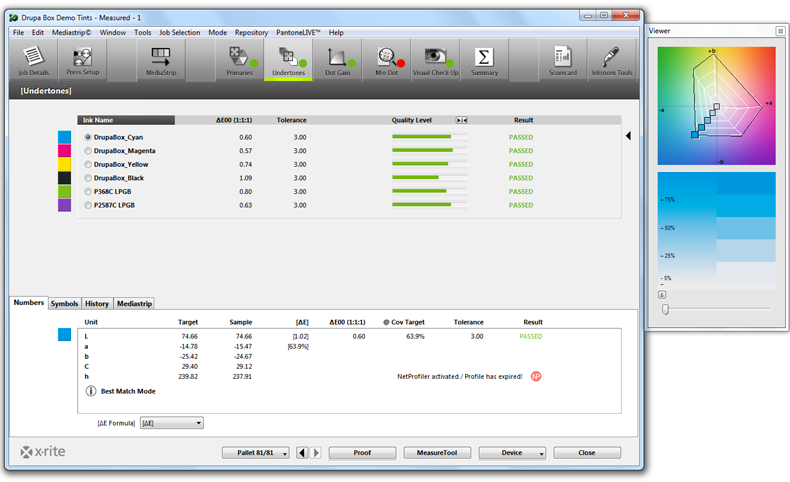
Task: Click the red NetProfiler NP badge
Action: pos(536,376)
